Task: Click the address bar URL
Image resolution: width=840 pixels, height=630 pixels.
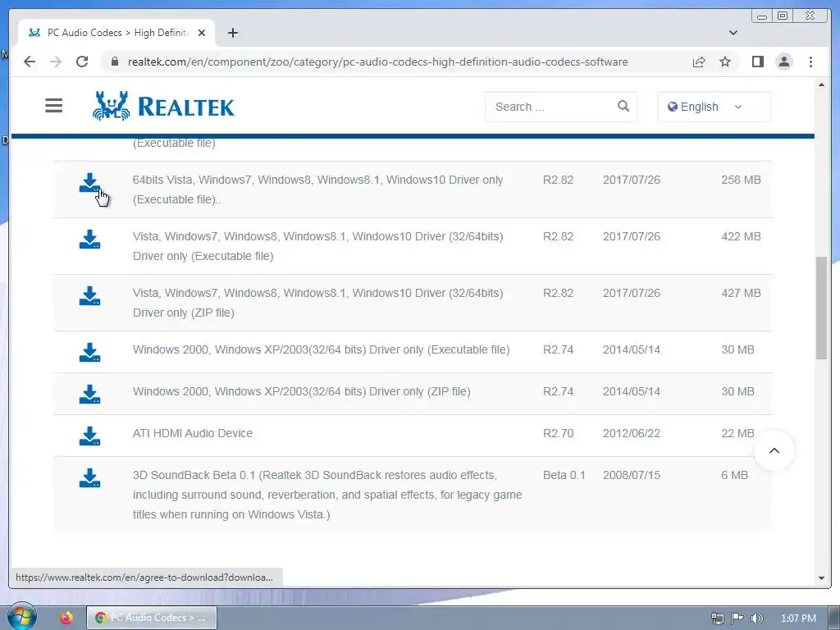Action: click(x=377, y=62)
